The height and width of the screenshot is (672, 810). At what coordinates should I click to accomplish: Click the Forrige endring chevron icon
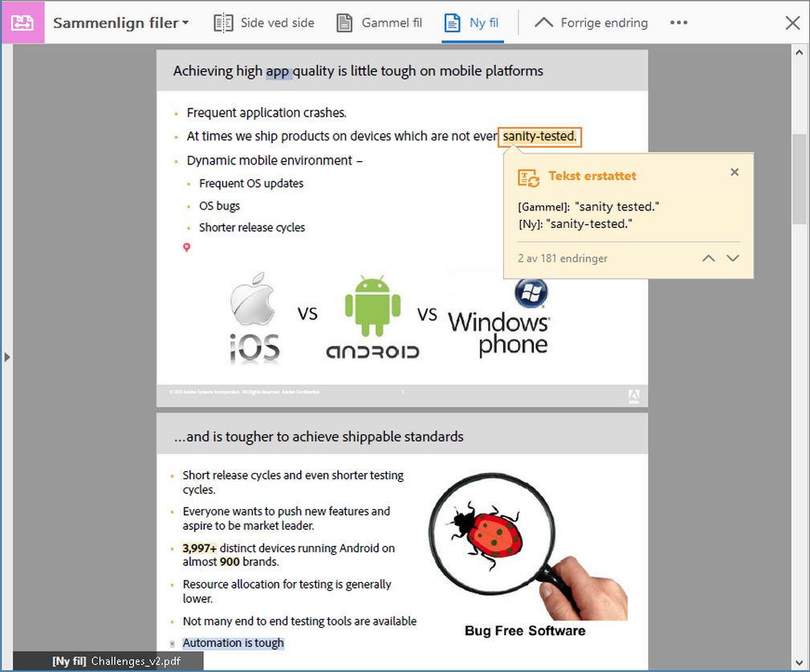pos(545,22)
